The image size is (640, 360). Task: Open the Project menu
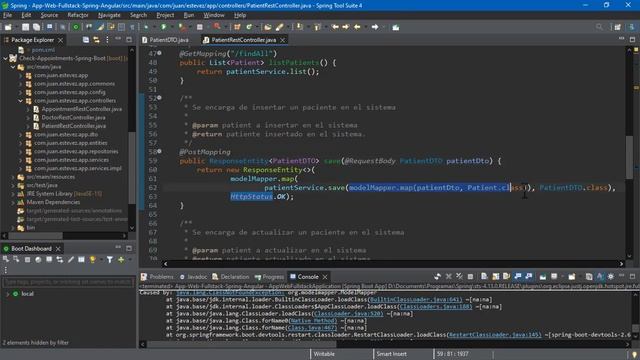(x=165, y=15)
